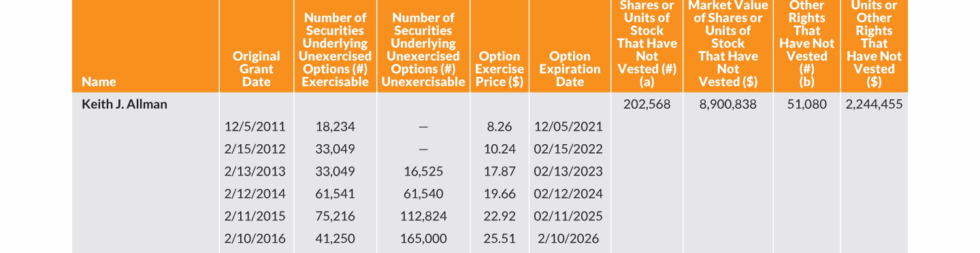Select unexercisable value 61,540
Image resolution: width=980 pixels, height=253 pixels.
click(423, 194)
